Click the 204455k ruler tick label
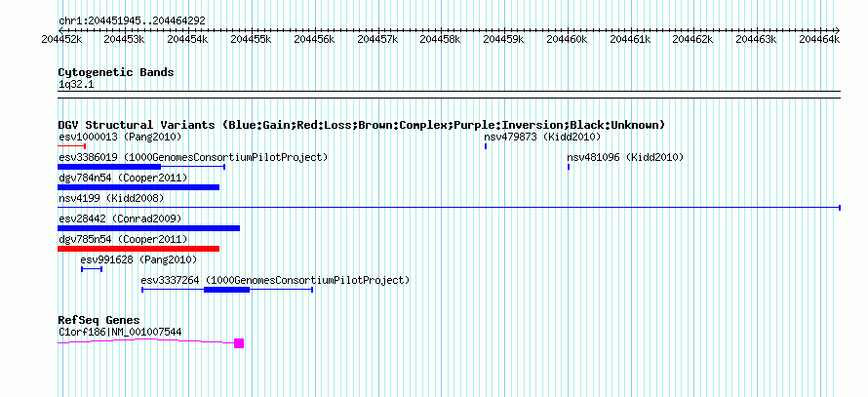The width and height of the screenshot is (868, 397). 251,39
